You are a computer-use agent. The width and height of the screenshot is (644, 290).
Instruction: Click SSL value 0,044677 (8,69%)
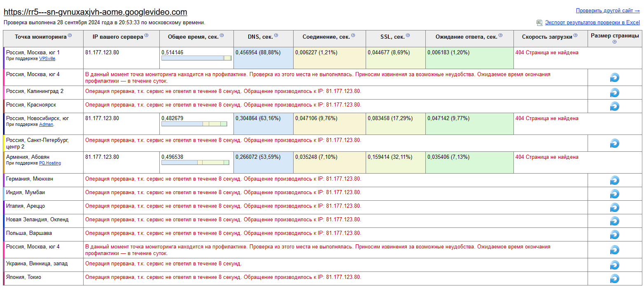pos(389,53)
